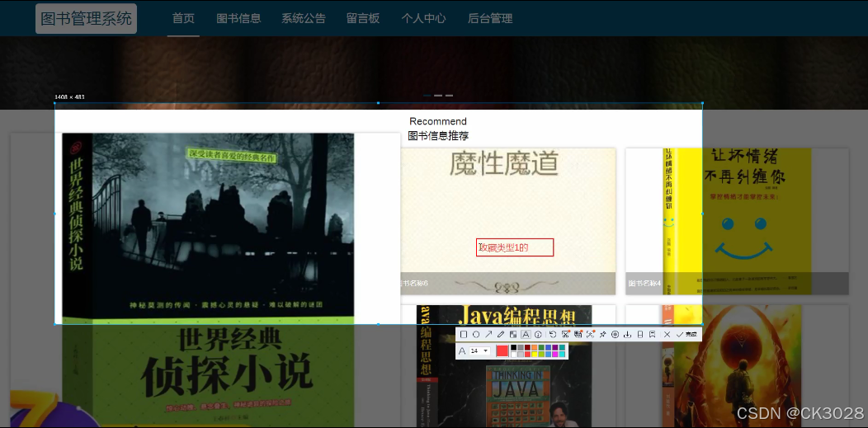This screenshot has height=428, width=868.
Task: Pick the yellow color swatch
Action: pos(534,355)
